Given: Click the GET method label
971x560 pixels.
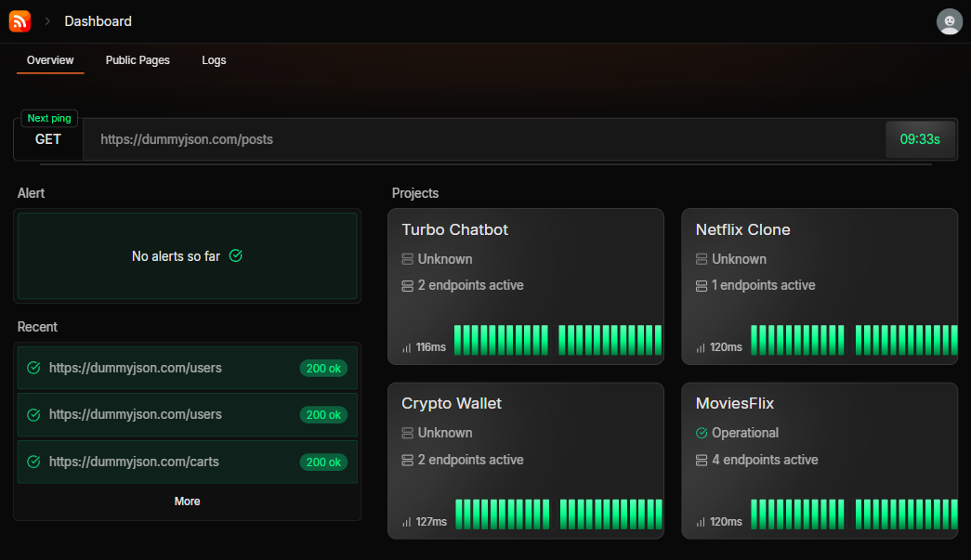Looking at the screenshot, I should 48,139.
